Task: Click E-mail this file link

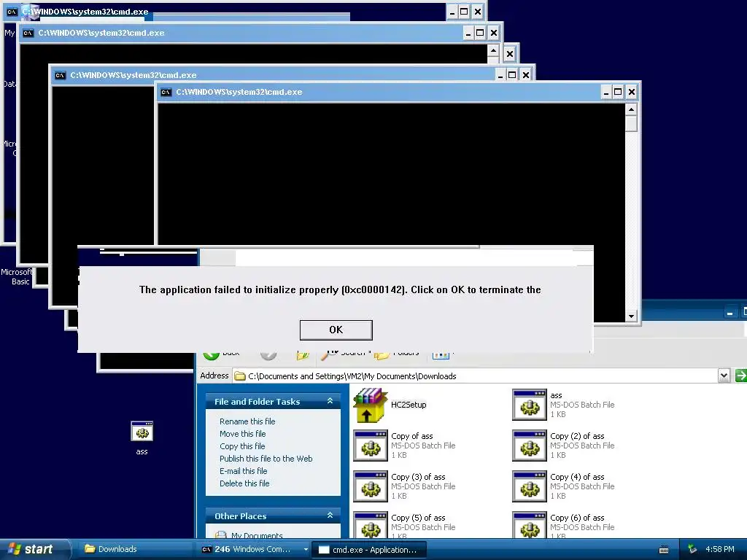Action: (243, 471)
